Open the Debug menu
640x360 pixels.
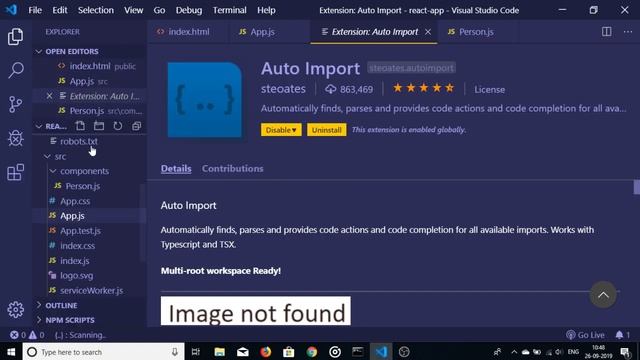(189, 10)
